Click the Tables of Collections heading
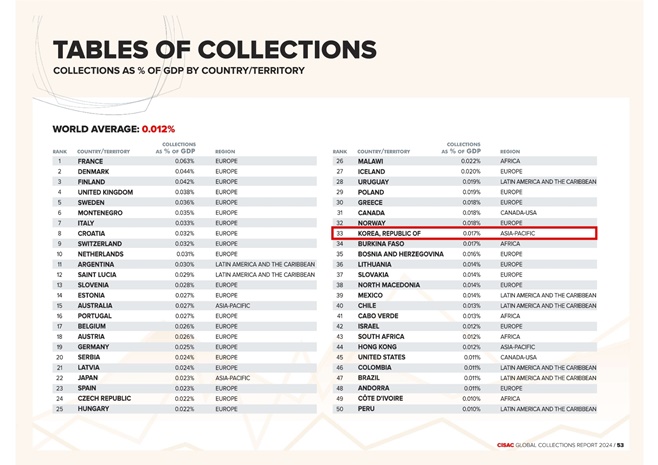 coord(214,50)
